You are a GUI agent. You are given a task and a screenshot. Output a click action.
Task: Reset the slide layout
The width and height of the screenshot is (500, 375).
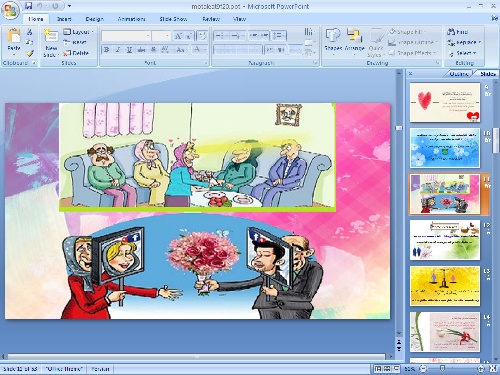coord(75,42)
